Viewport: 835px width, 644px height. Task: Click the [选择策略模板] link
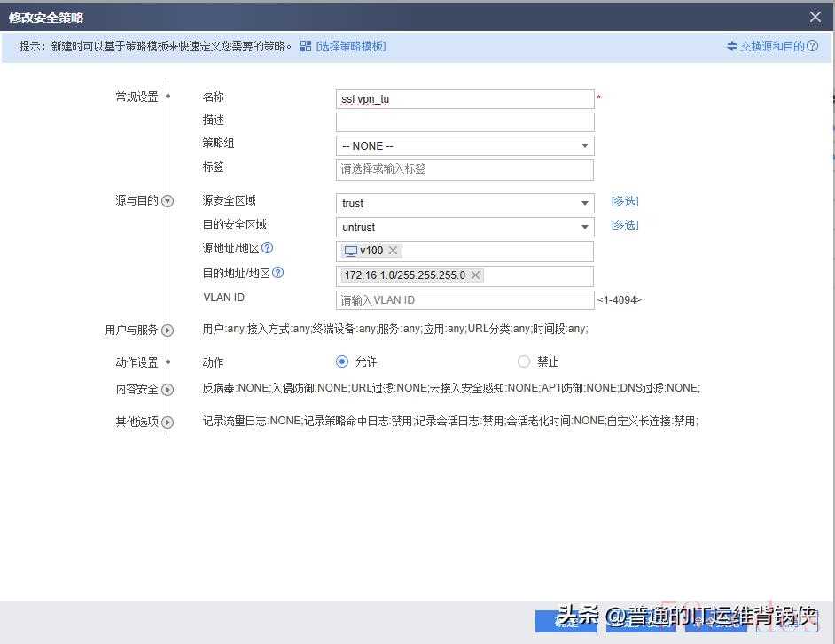[351, 46]
